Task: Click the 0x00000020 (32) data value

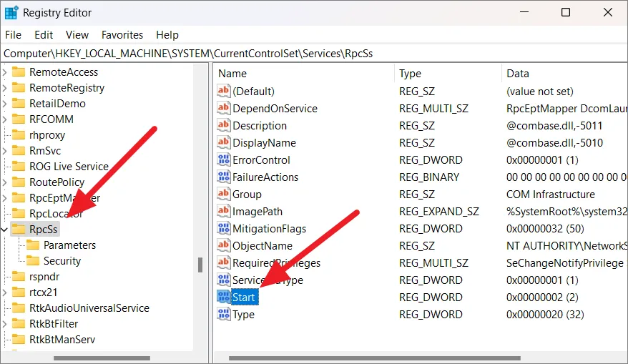Action: pyautogui.click(x=545, y=315)
